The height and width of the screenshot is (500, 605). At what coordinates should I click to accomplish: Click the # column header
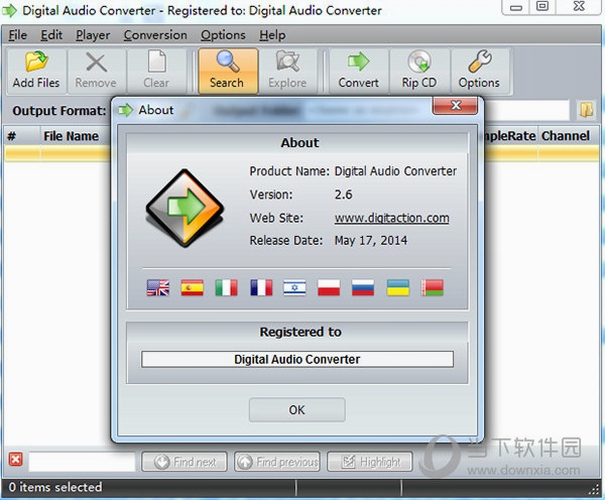(x=12, y=136)
